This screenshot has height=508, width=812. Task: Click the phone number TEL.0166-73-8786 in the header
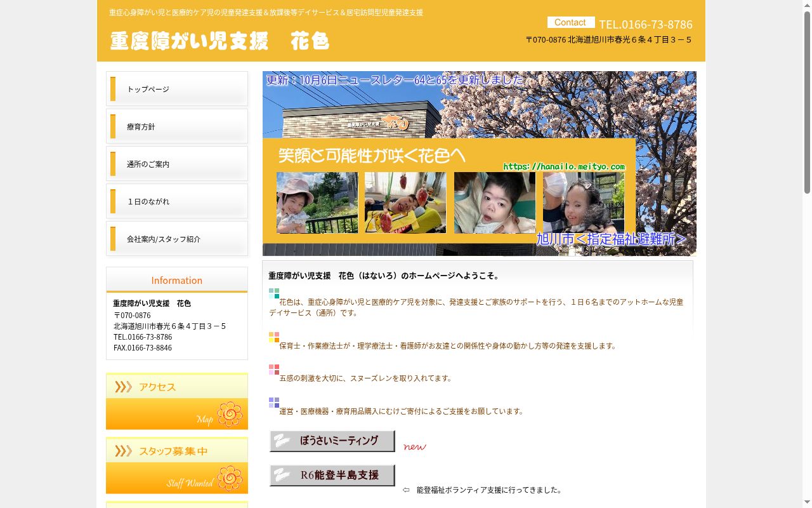pos(646,24)
